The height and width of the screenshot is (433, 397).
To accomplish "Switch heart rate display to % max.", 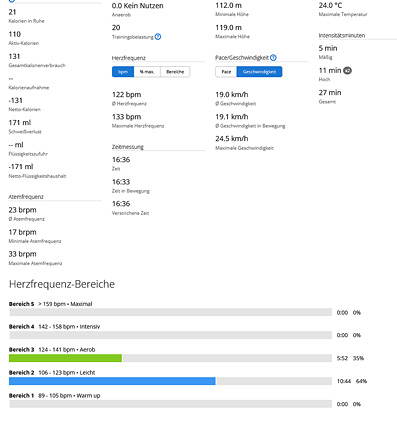I will (147, 72).
